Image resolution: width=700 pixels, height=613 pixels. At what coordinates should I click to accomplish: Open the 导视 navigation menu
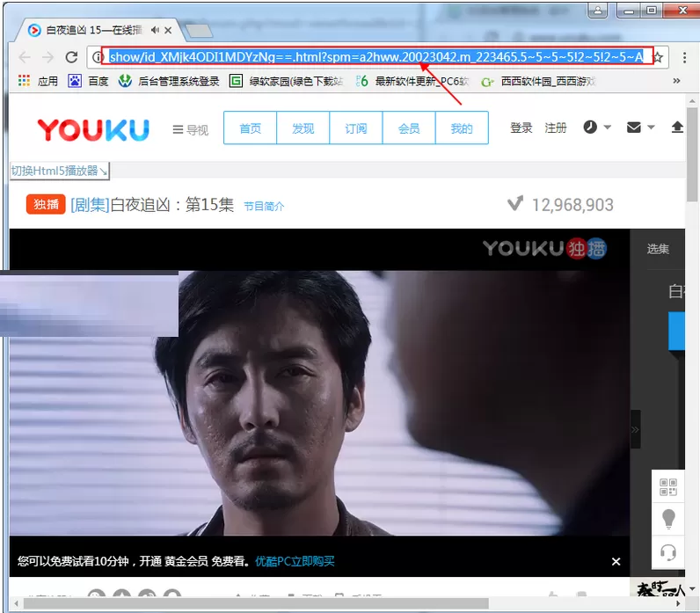pyautogui.click(x=191, y=130)
